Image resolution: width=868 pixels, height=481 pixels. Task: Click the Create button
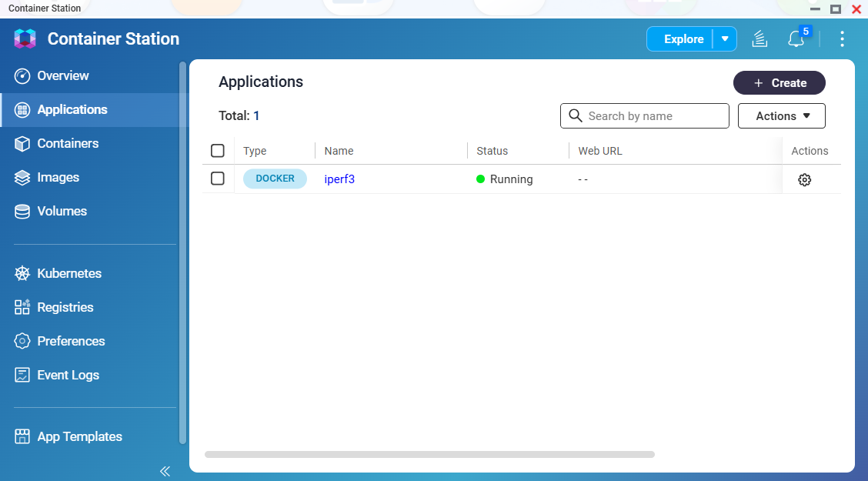point(780,83)
